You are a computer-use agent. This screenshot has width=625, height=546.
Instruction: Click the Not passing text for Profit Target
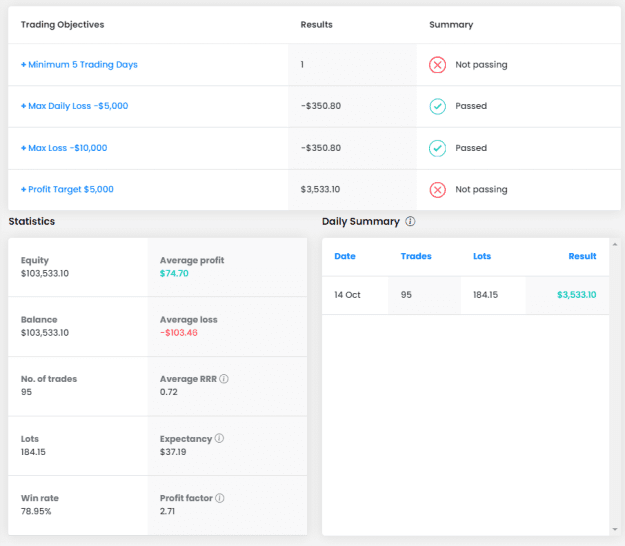(482, 189)
